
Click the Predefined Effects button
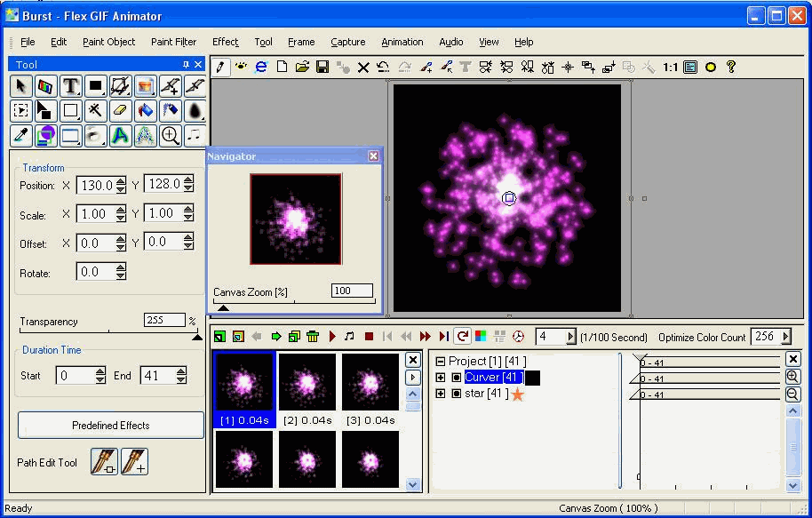tap(111, 426)
